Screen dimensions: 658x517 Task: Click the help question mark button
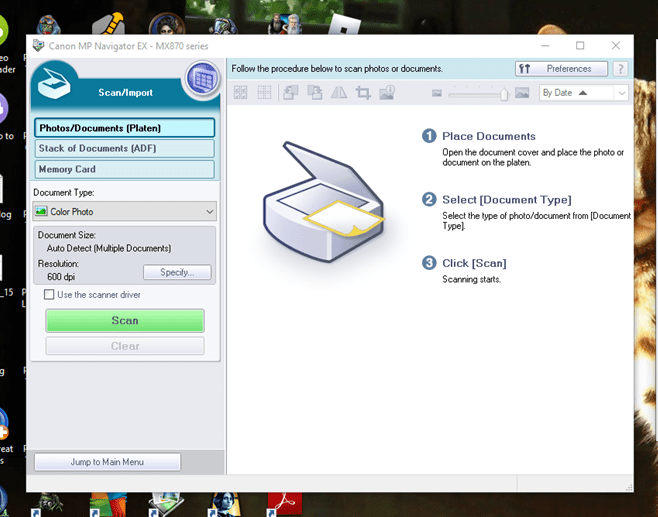620,69
